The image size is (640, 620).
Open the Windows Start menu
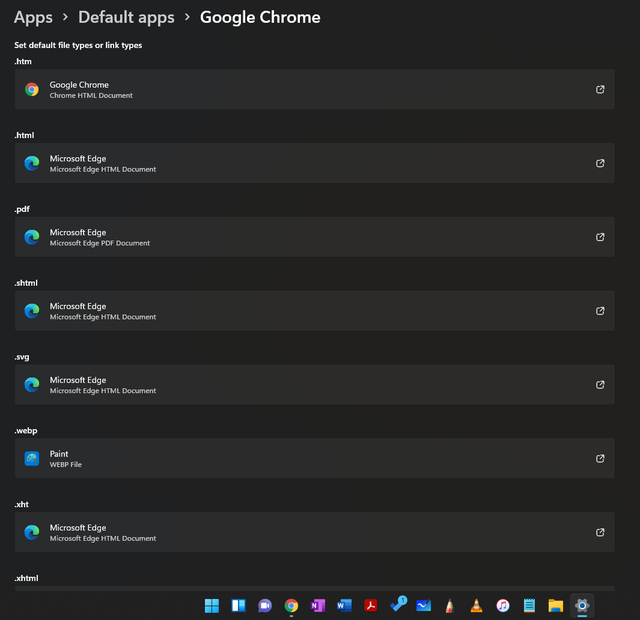[x=212, y=606]
